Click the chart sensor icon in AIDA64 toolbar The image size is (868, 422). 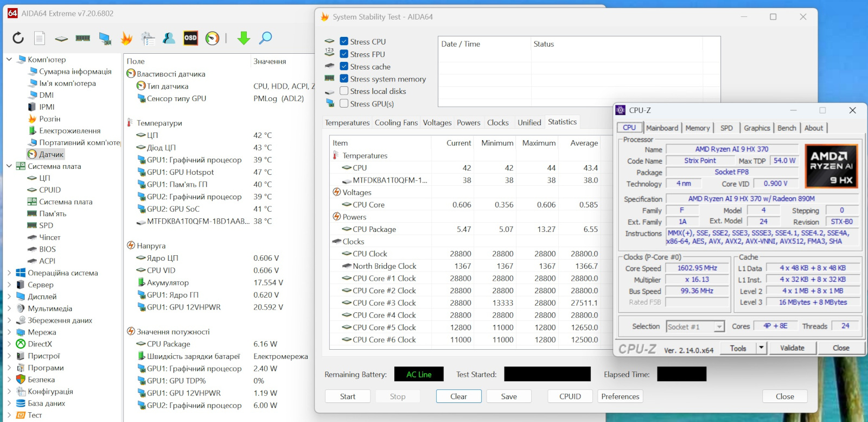[x=148, y=38]
